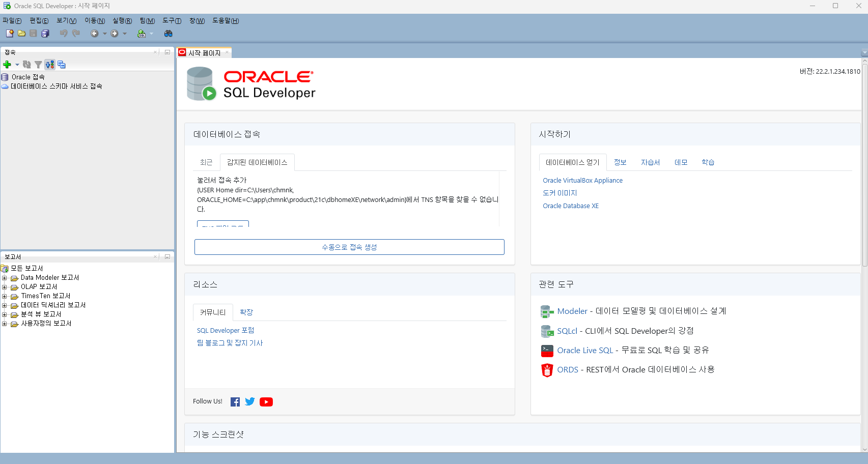Add a new connection with green plus

(x=7, y=65)
